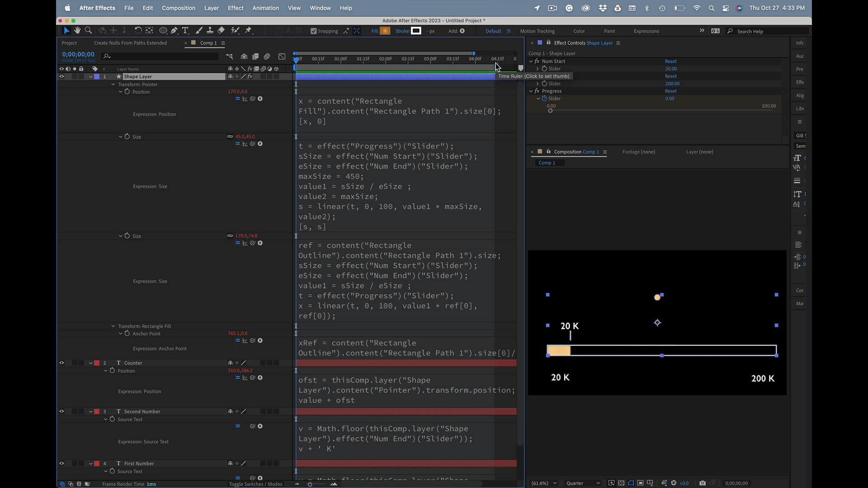Open the Quarter resolution dropdown

[x=583, y=483]
